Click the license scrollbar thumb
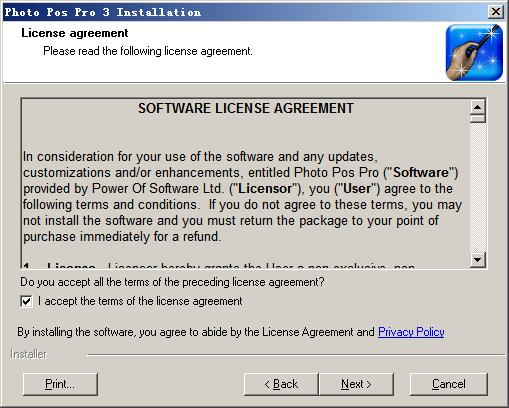Image resolution: width=509 pixels, height=408 pixels. coord(478,119)
